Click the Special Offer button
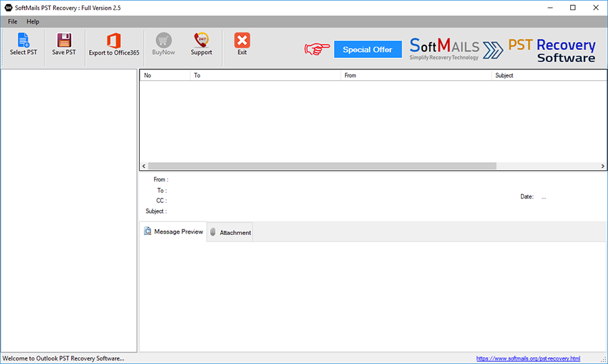Screen dimensions: 608x364 [x=368, y=49]
